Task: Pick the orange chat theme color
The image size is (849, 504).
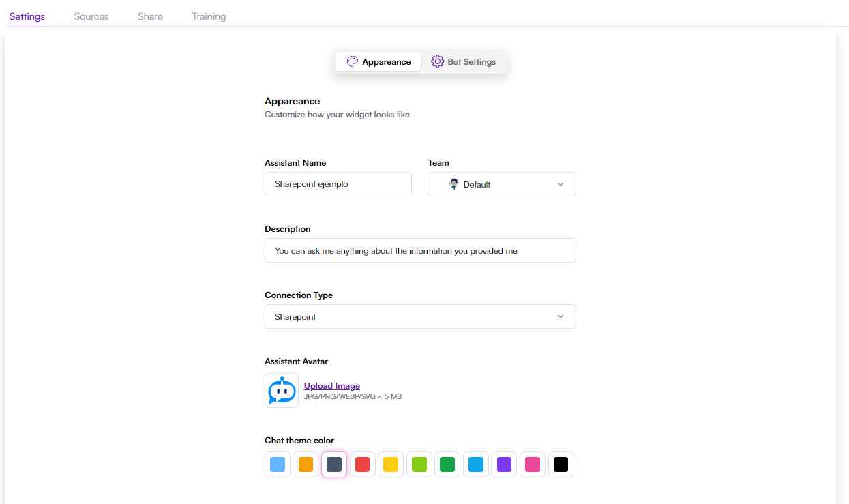Action: pos(306,464)
